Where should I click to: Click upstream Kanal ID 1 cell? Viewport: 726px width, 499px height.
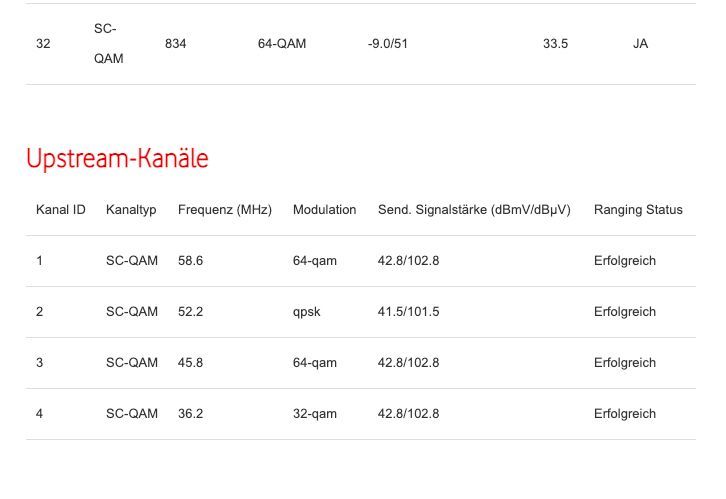(40, 261)
